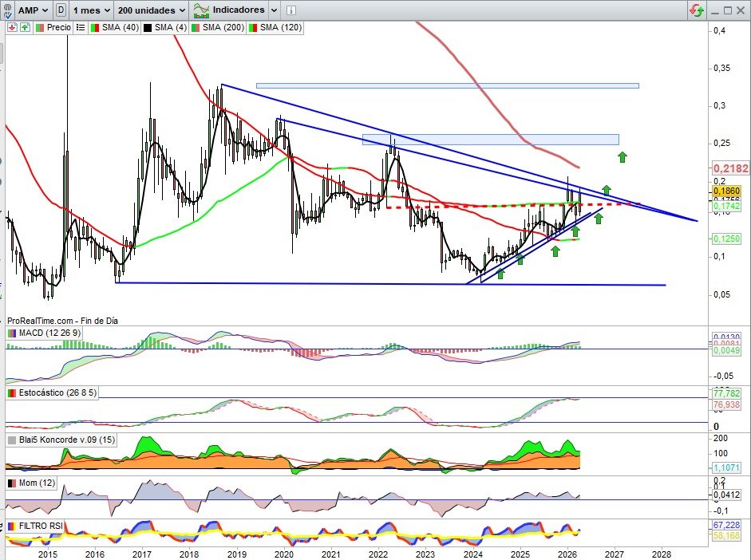Click the red down-arrow icon beside Precio

pyautogui.click(x=12, y=28)
